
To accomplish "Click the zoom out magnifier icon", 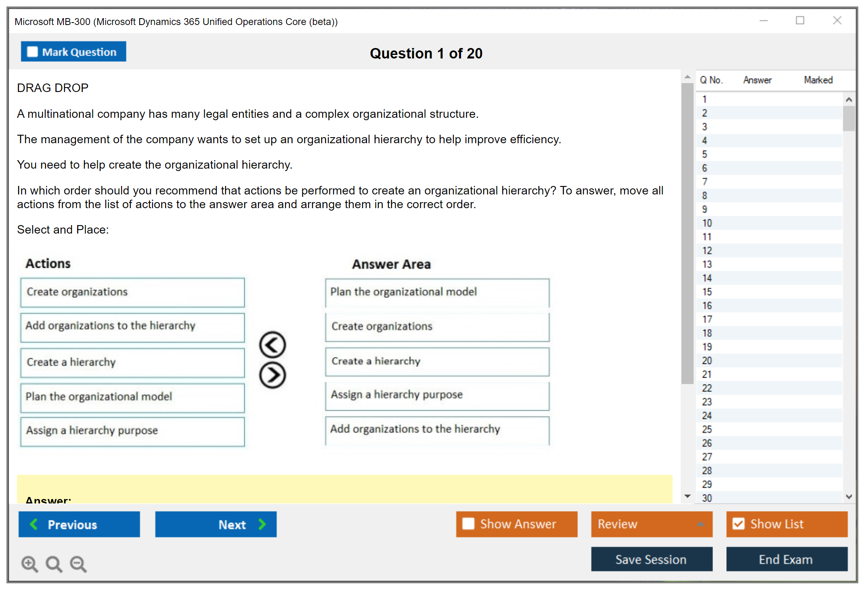I will coord(78,564).
